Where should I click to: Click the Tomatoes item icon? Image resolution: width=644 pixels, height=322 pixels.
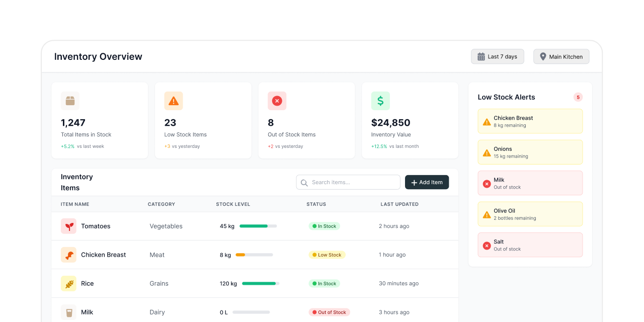pos(68,226)
